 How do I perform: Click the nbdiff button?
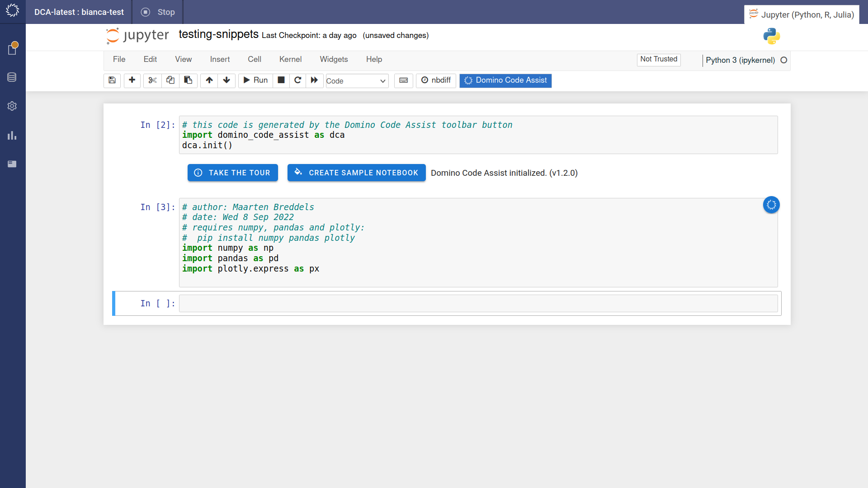click(436, 80)
